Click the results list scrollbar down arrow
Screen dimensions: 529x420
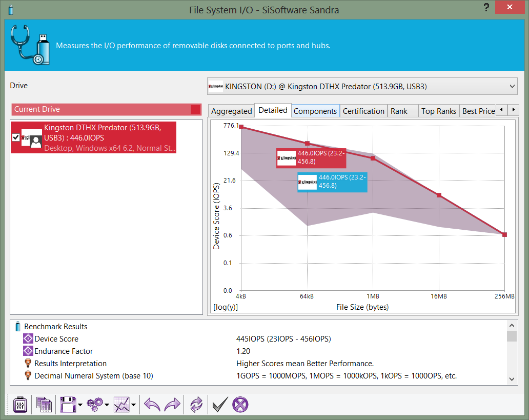click(512, 379)
